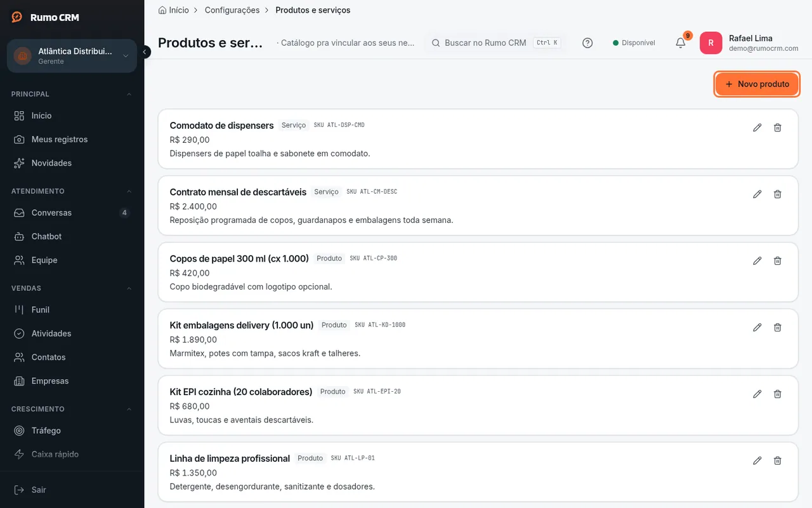812x508 pixels.
Task: Delete Contrato mensal de descartáveis entry
Action: [778, 194]
